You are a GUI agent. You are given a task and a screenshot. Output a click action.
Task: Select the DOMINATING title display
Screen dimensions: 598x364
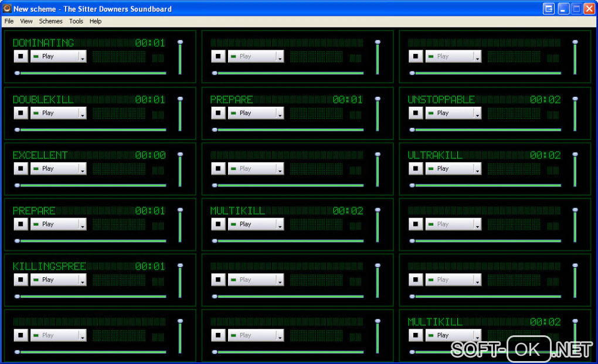43,43
